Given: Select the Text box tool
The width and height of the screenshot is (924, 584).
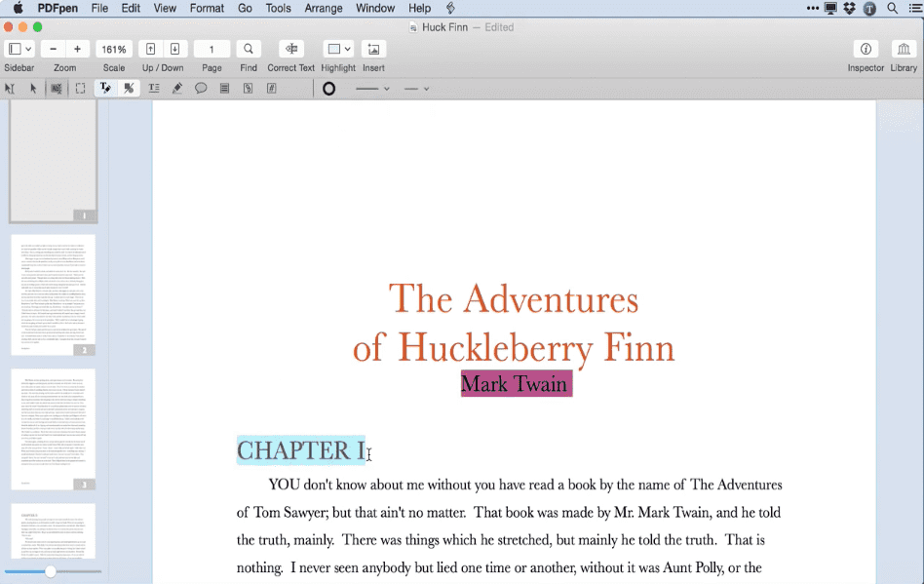Looking at the screenshot, I should click(x=154, y=89).
